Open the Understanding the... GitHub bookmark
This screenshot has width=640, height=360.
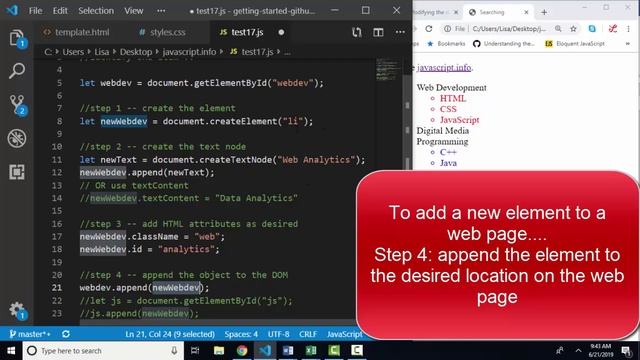504,44
